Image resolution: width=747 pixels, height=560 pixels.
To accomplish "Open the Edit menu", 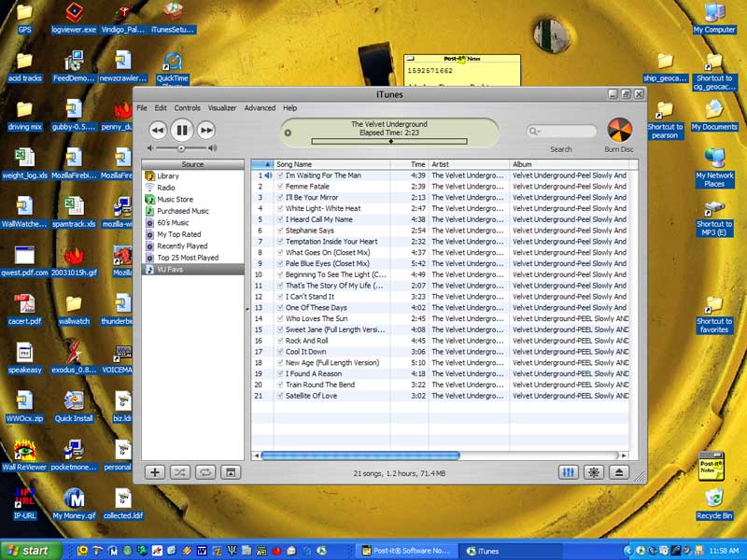I will coord(161,108).
